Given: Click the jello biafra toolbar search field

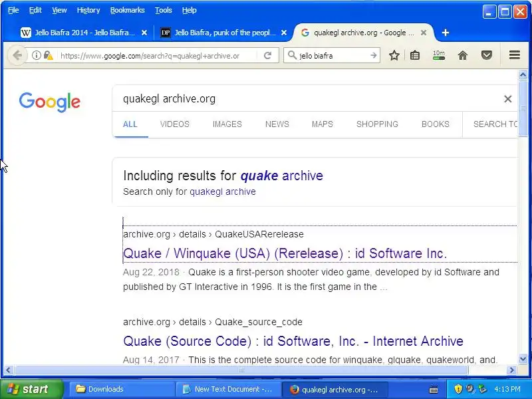Looking at the screenshot, I should (332, 56).
